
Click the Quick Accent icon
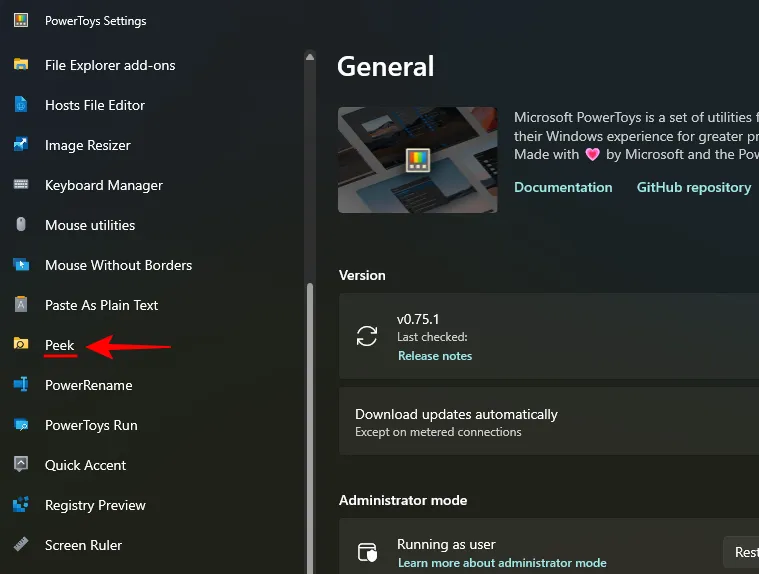[x=21, y=464]
